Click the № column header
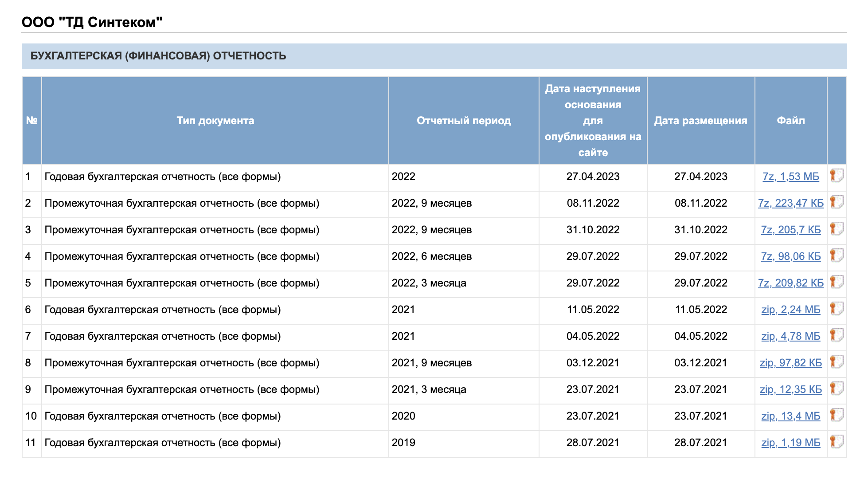868x487 pixels. click(x=32, y=121)
